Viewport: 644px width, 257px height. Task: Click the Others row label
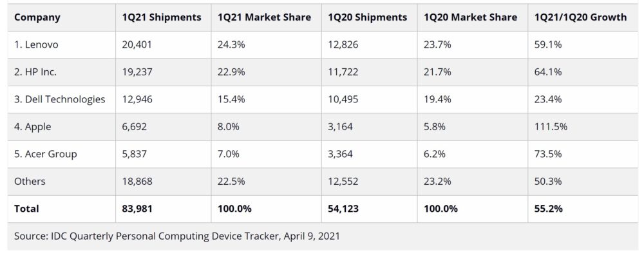(x=30, y=182)
